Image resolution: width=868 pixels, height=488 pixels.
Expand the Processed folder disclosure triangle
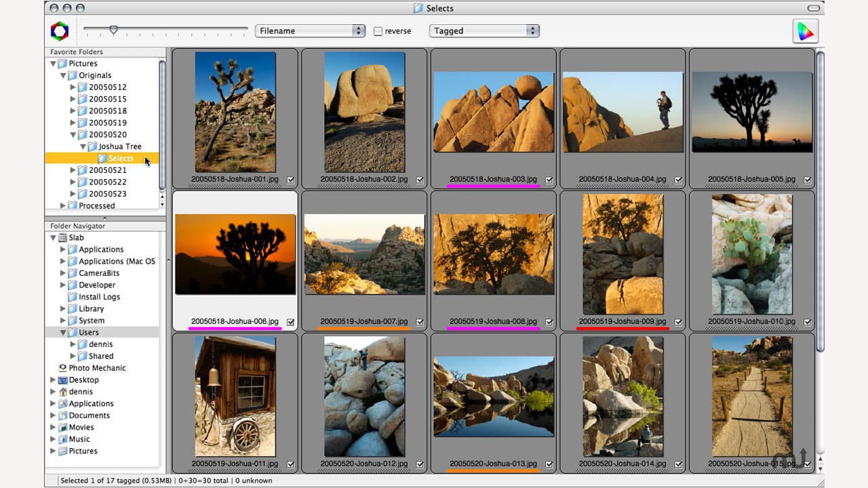63,205
